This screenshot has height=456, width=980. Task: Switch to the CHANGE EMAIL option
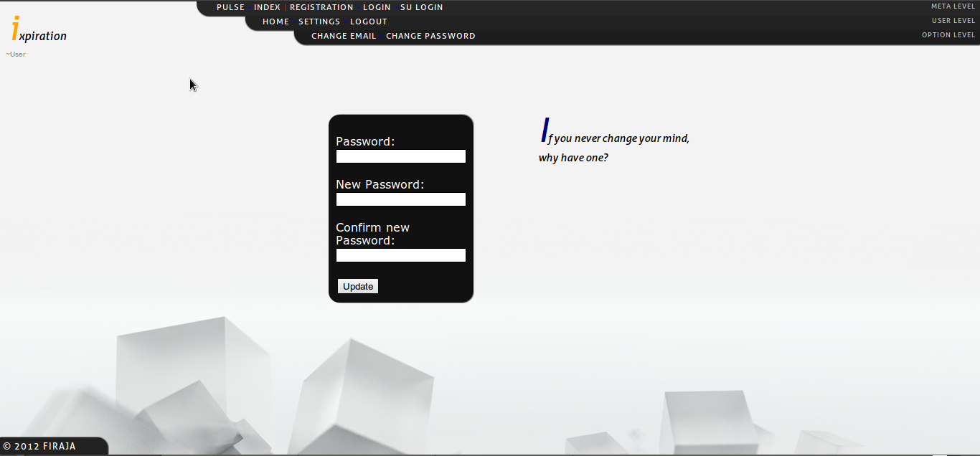pyautogui.click(x=344, y=35)
